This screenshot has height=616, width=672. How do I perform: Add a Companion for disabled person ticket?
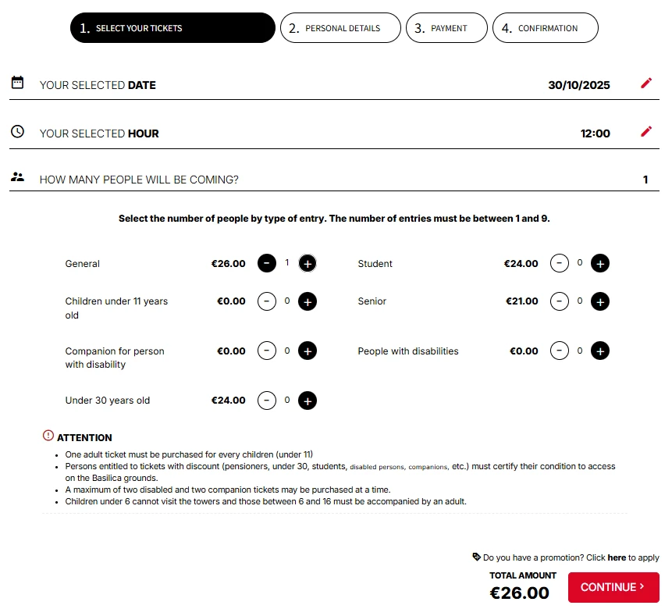coord(308,351)
